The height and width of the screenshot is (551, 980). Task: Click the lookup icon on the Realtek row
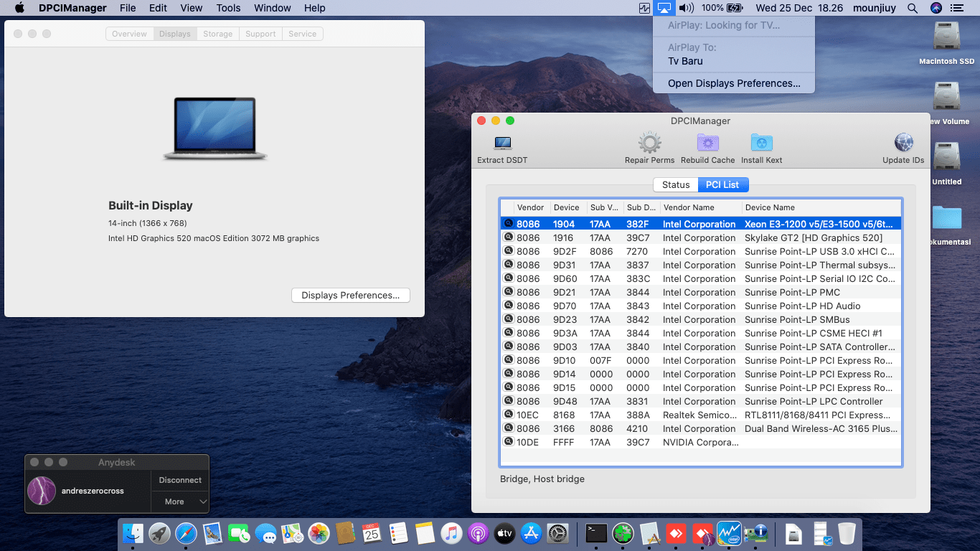pyautogui.click(x=509, y=415)
